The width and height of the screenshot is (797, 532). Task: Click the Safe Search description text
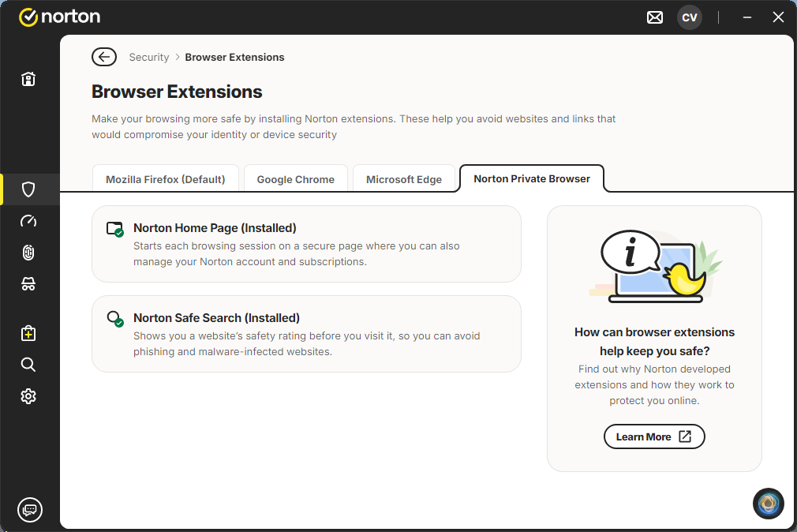pos(306,344)
